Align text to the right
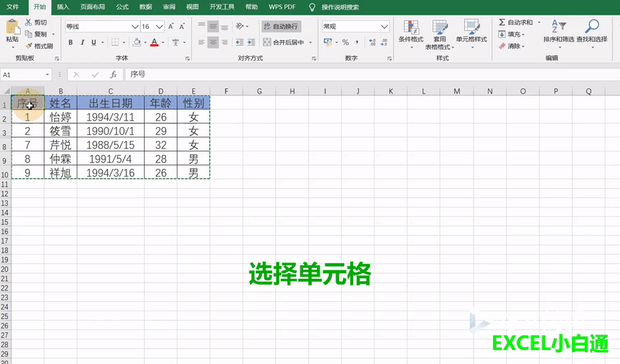Screen dimensions: 620x364 pyautogui.click(x=225, y=43)
